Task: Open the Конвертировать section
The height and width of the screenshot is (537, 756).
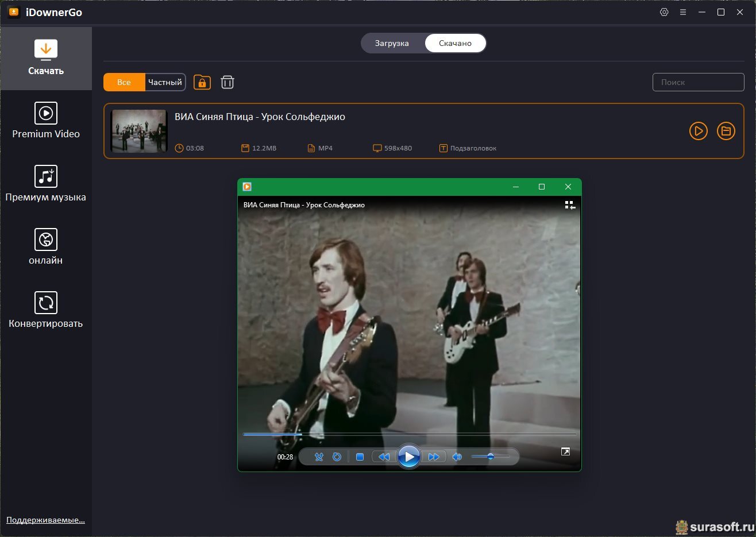Action: tap(46, 311)
